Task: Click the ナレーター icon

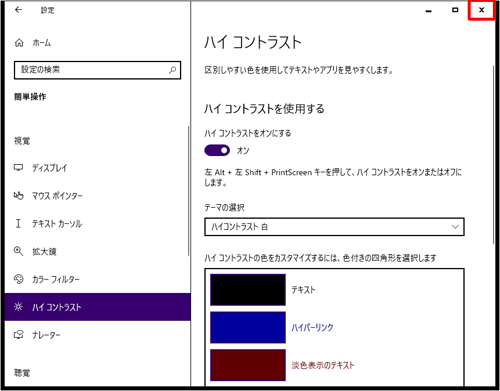Action: pos(19,335)
